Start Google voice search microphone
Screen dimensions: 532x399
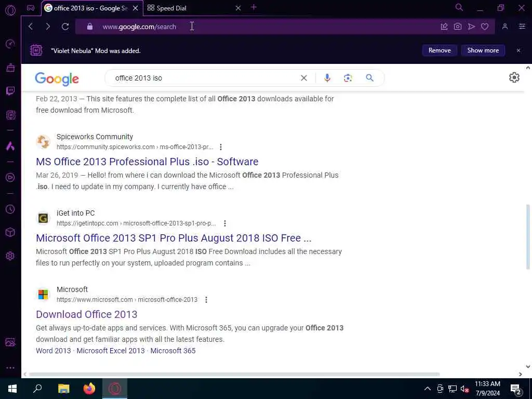click(x=327, y=78)
